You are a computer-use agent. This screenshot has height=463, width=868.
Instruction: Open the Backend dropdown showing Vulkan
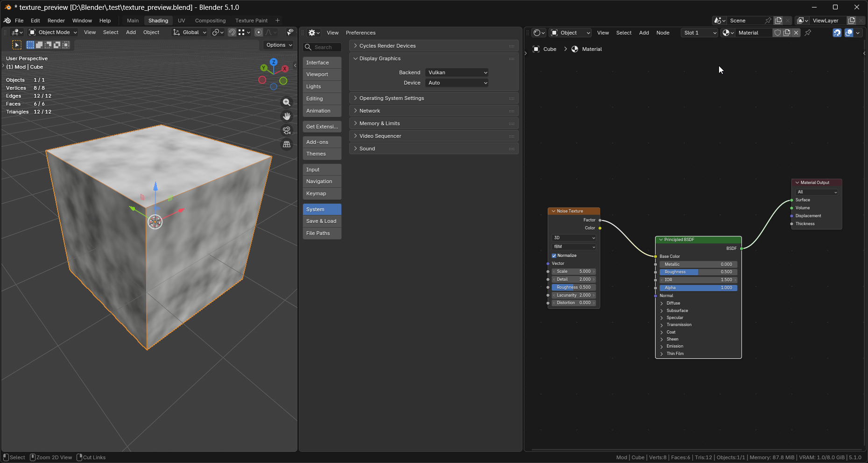(457, 72)
